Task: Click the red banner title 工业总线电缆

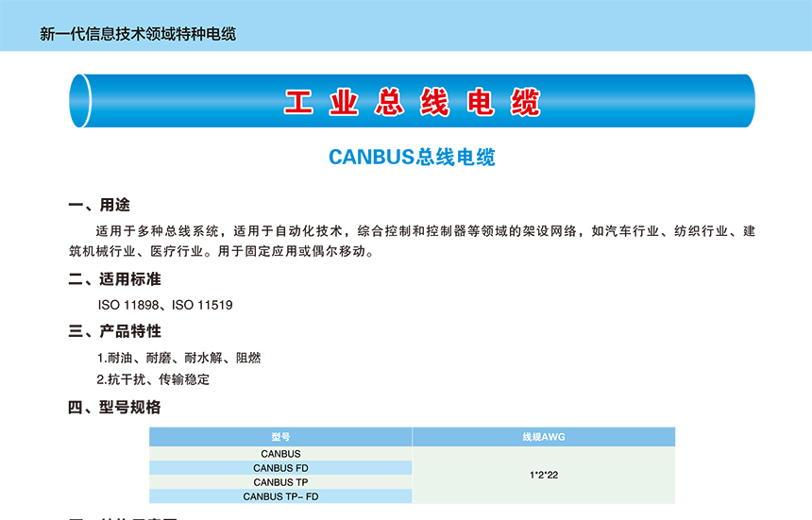Action: [x=412, y=102]
